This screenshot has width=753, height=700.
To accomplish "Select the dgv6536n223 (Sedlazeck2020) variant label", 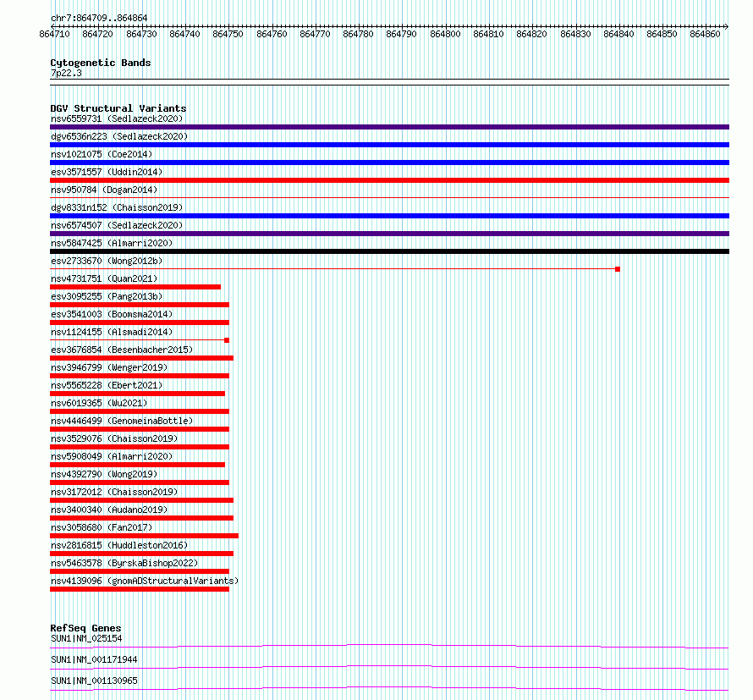I will tap(119, 136).
